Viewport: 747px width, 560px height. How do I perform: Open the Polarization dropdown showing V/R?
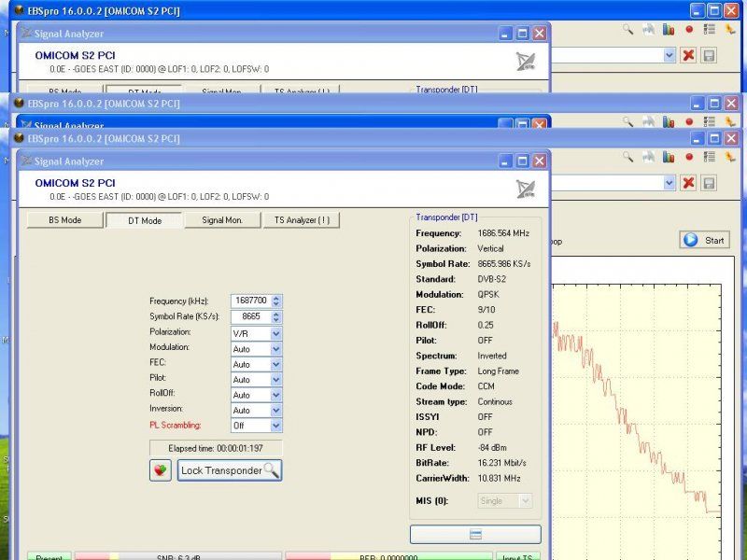(x=275, y=332)
